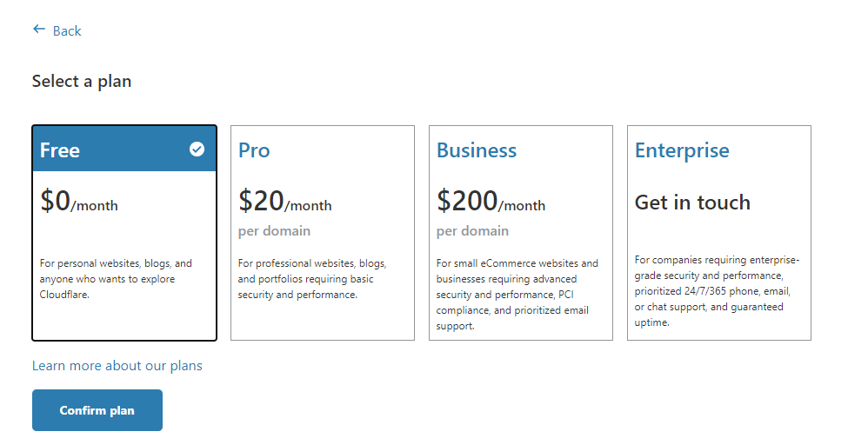Click the $0/month price
Viewport: 868px width, 445px height.
[79, 202]
